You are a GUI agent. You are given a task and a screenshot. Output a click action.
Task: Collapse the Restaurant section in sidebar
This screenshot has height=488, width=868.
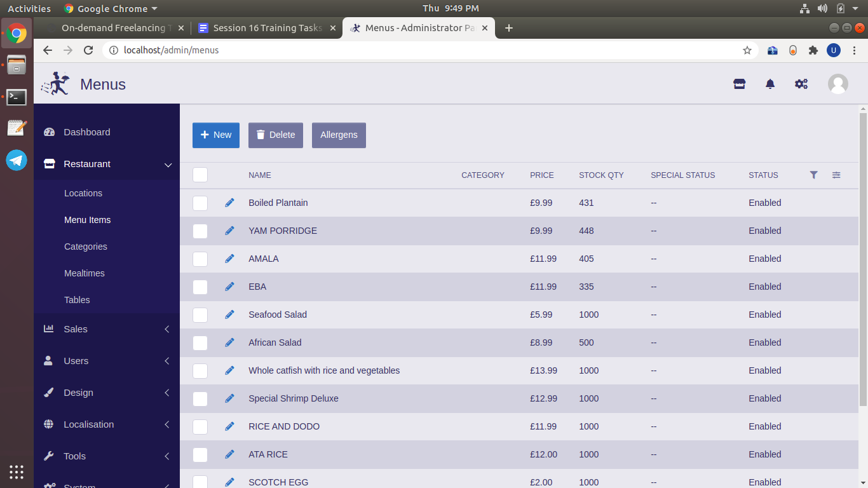[x=106, y=164]
